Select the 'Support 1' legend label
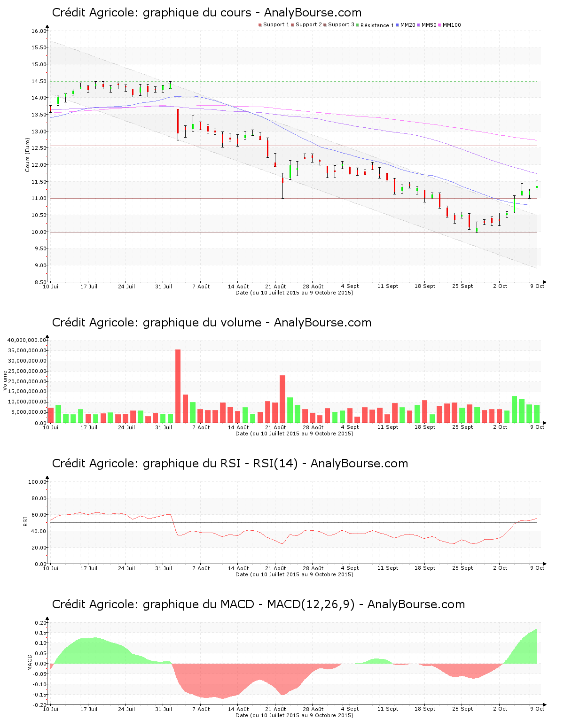564x728 pixels. [276, 25]
